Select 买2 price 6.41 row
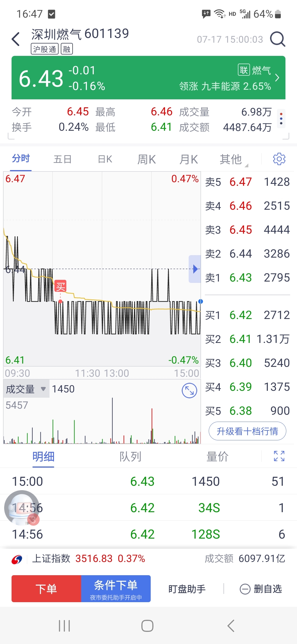Viewport: 297px width, 644px height. [248, 339]
